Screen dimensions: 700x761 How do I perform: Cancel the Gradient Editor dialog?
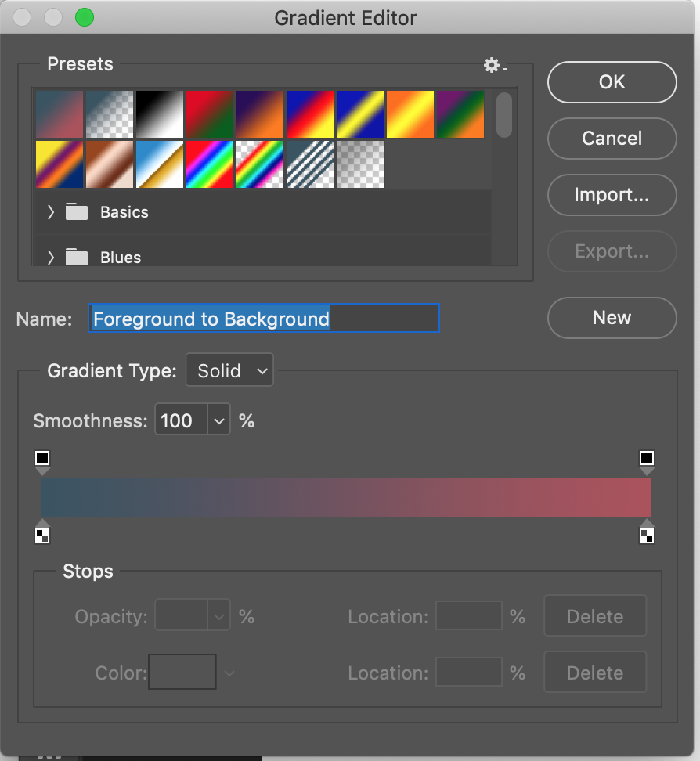point(612,139)
